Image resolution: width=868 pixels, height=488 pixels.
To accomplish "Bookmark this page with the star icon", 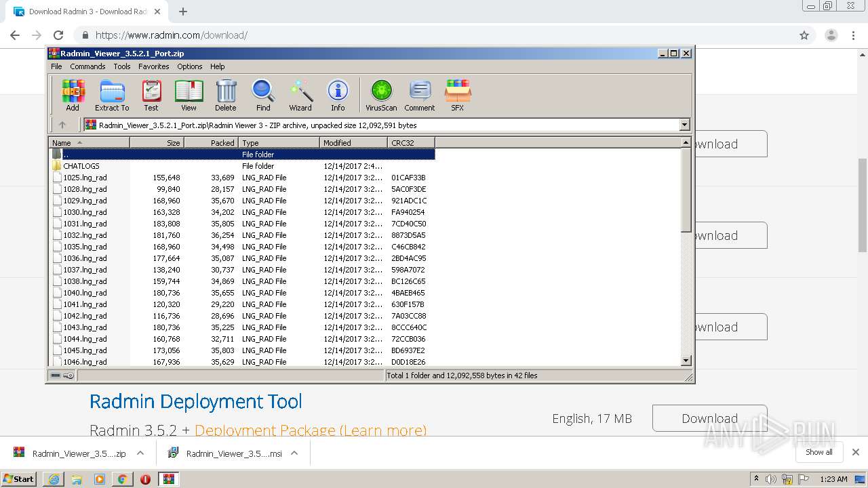I will point(804,35).
